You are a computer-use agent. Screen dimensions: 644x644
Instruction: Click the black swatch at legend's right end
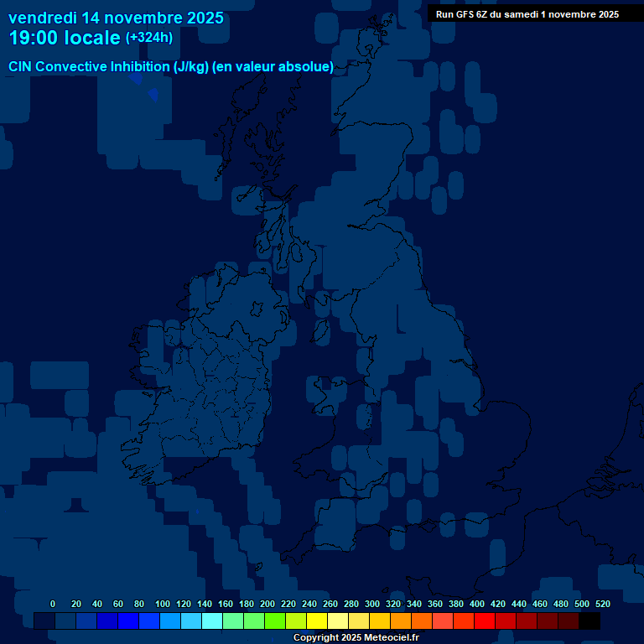pyautogui.click(x=589, y=621)
